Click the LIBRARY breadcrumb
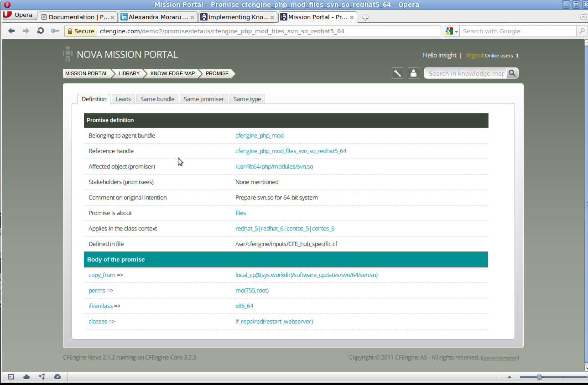Viewport: 588px width, 385px height. click(x=129, y=73)
